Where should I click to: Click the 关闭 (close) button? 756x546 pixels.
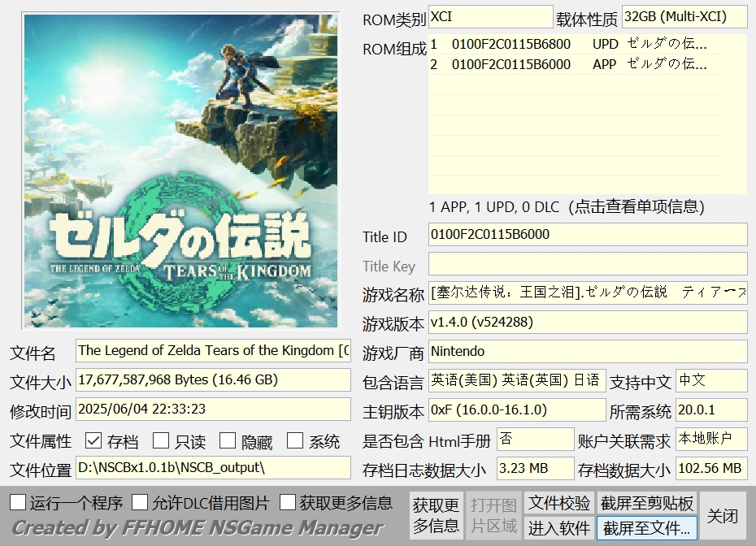click(x=721, y=515)
